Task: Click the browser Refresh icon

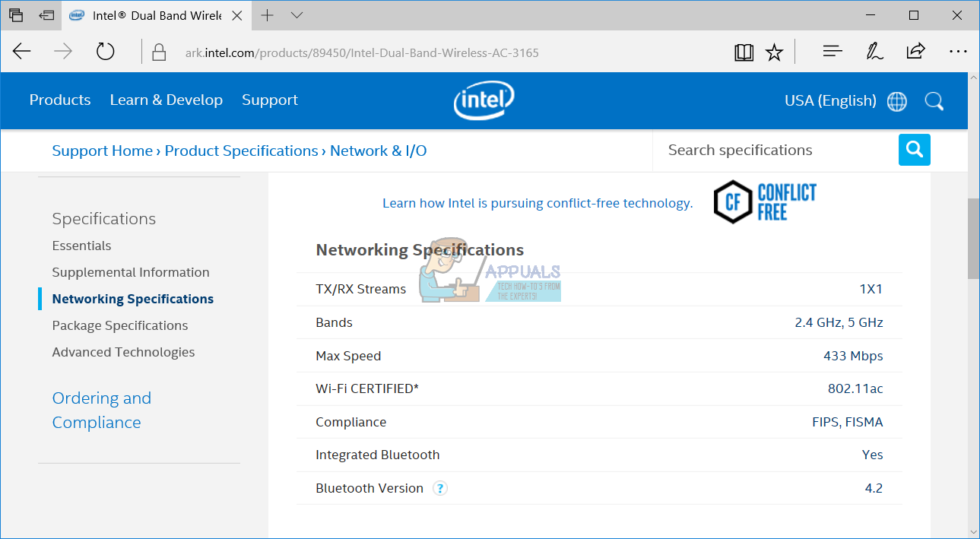Action: pos(105,52)
